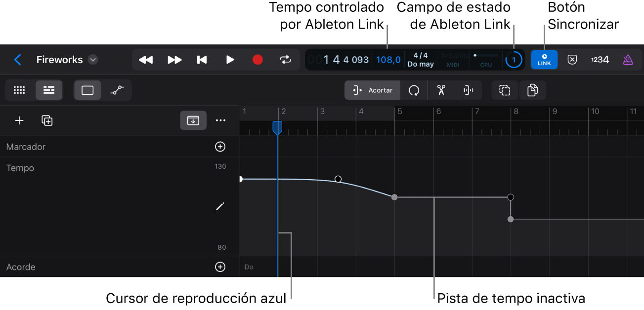Tap the copy documents icon
This screenshot has width=644, height=310.
pyautogui.click(x=532, y=90)
